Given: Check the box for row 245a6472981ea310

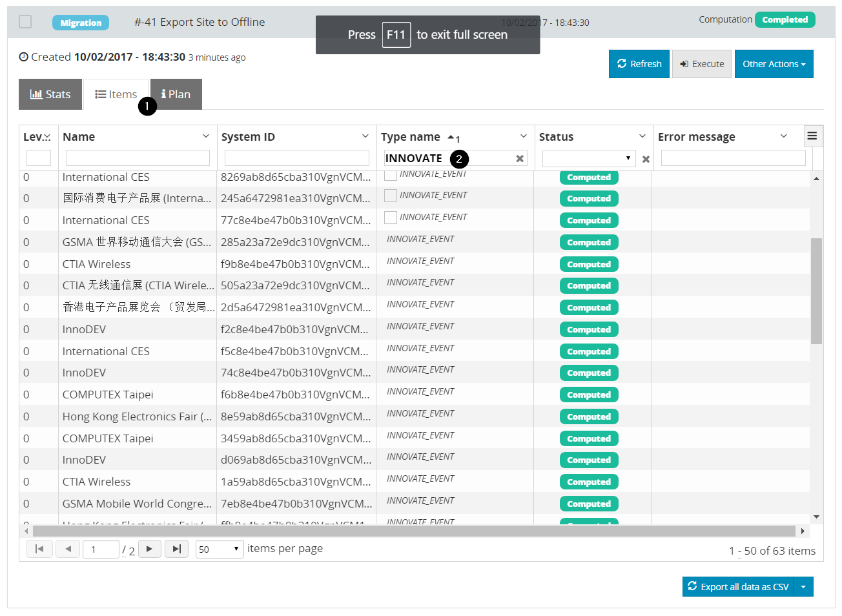Looking at the screenshot, I should pyautogui.click(x=391, y=196).
